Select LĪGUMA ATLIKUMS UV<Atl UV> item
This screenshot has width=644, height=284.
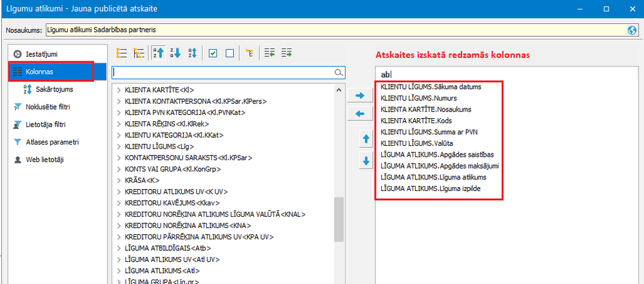point(172,259)
